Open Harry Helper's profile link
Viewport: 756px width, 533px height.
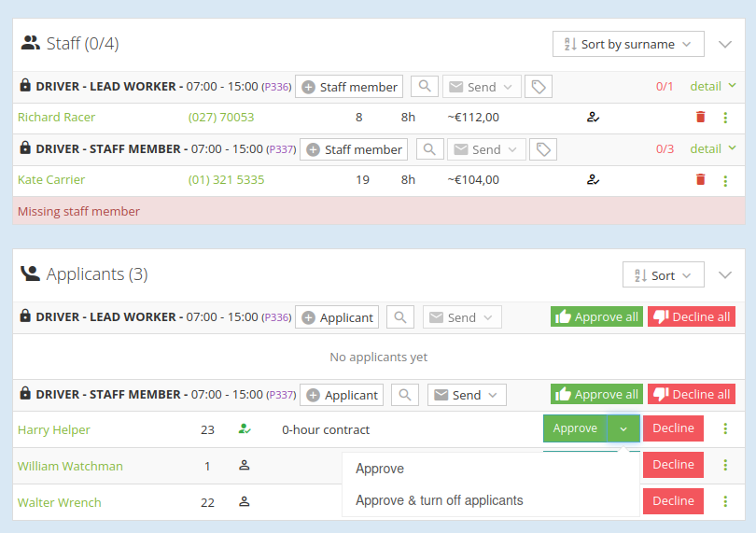tap(54, 429)
